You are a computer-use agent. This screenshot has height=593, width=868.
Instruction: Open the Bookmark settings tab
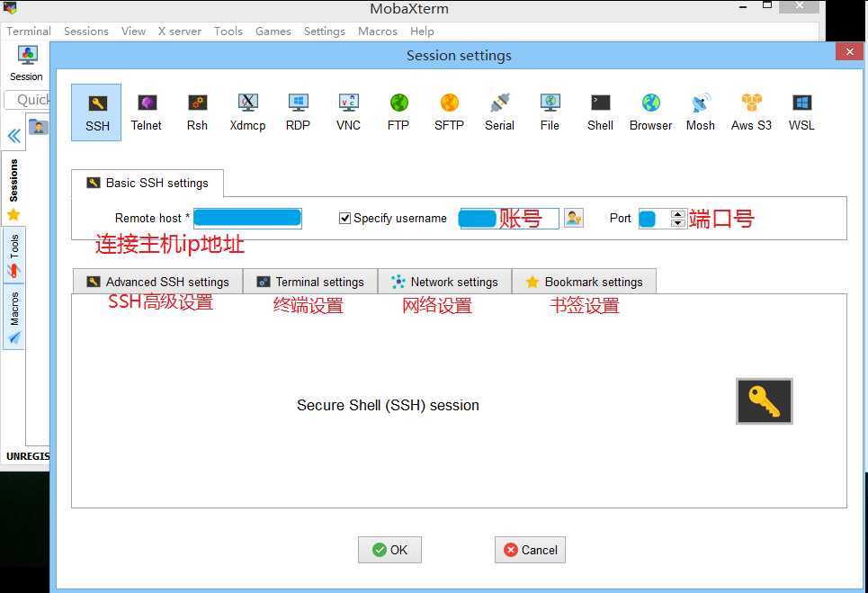pos(584,282)
